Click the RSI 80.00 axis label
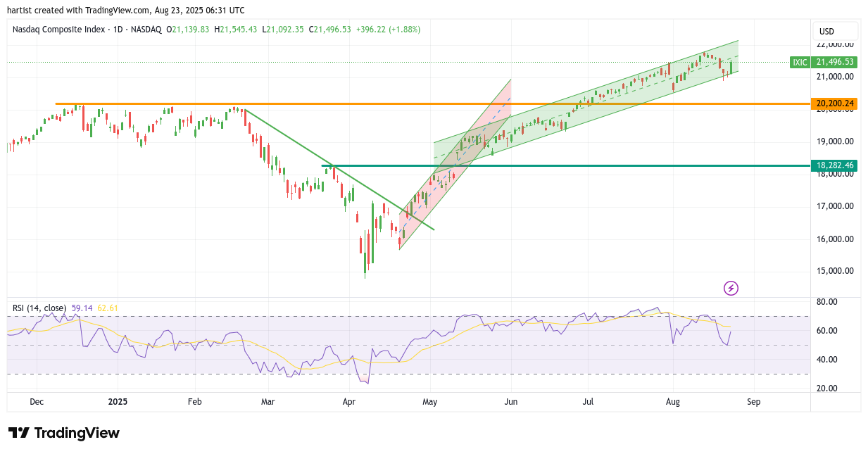The image size is (868, 454). point(827,302)
